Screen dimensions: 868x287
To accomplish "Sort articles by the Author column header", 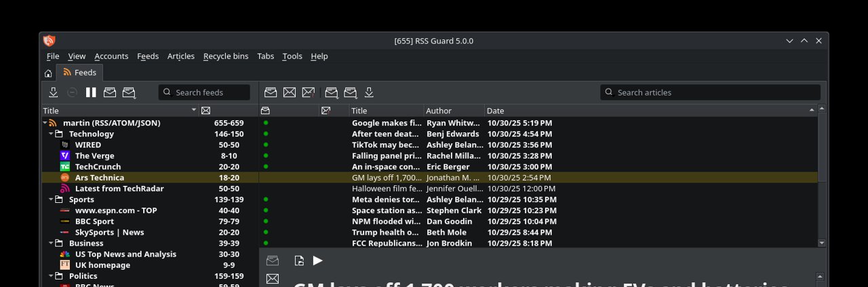I will click(454, 111).
